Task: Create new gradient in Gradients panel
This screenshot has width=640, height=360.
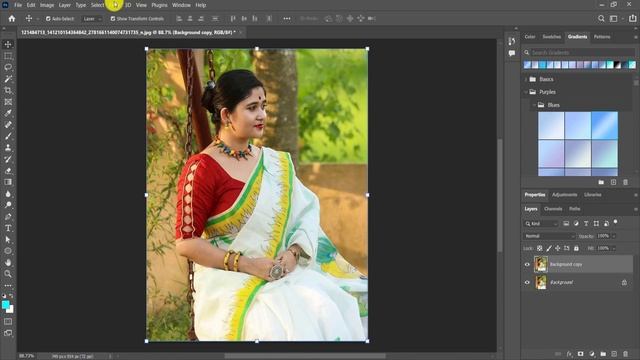Action: [613, 182]
